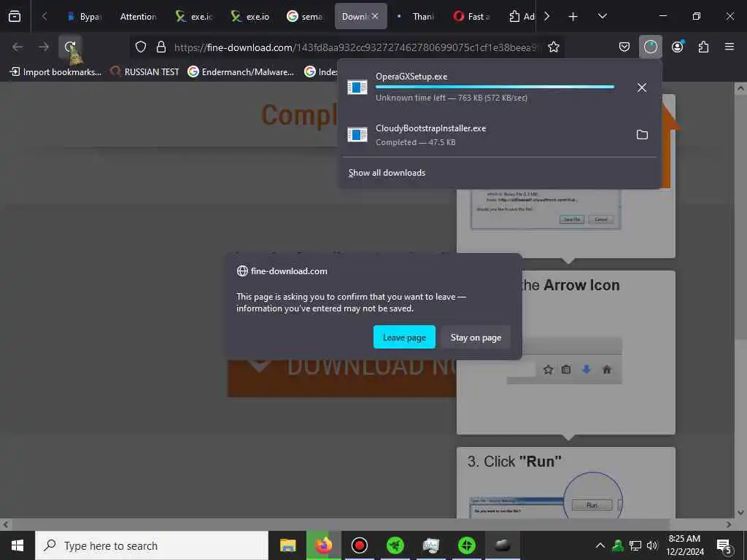Open the notification center icon
Viewport: 747px width, 560px height.
pos(724,545)
